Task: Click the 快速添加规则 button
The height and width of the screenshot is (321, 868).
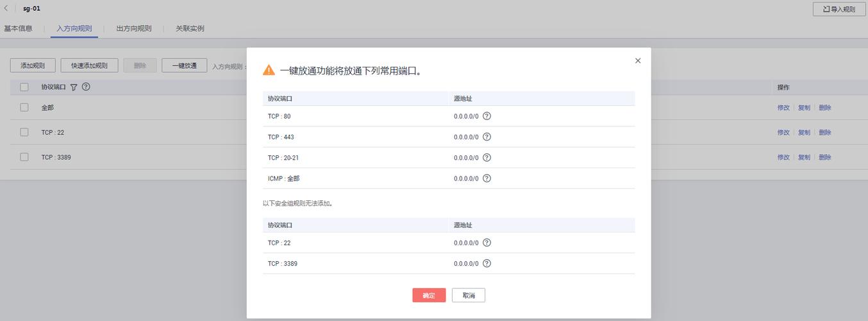Action: [89, 65]
